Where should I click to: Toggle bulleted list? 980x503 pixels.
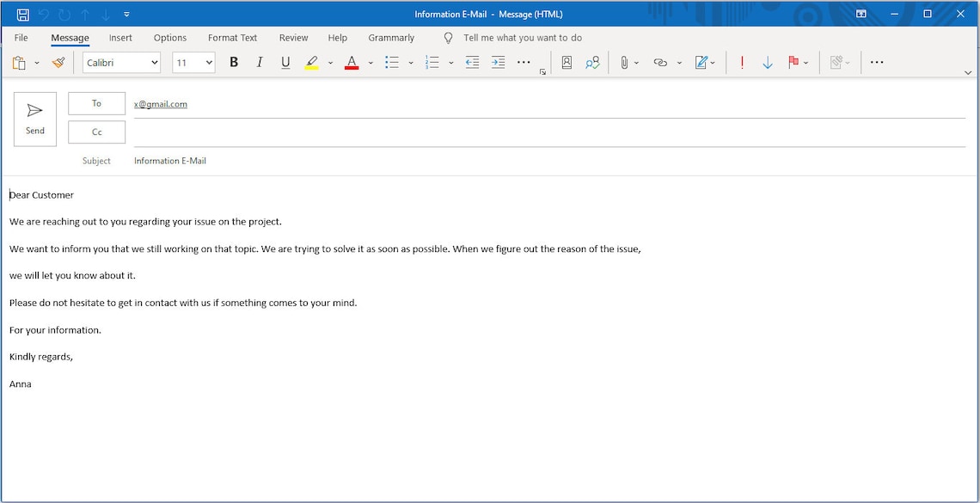click(392, 63)
